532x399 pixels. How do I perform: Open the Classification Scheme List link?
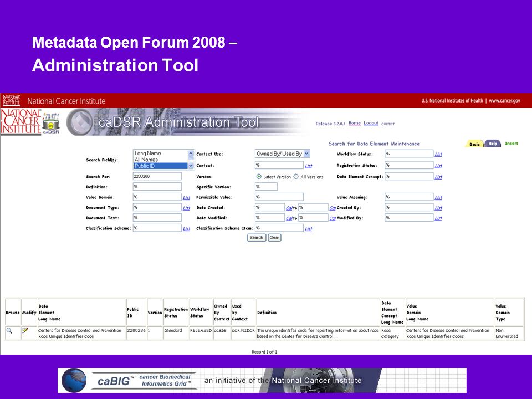(187, 229)
